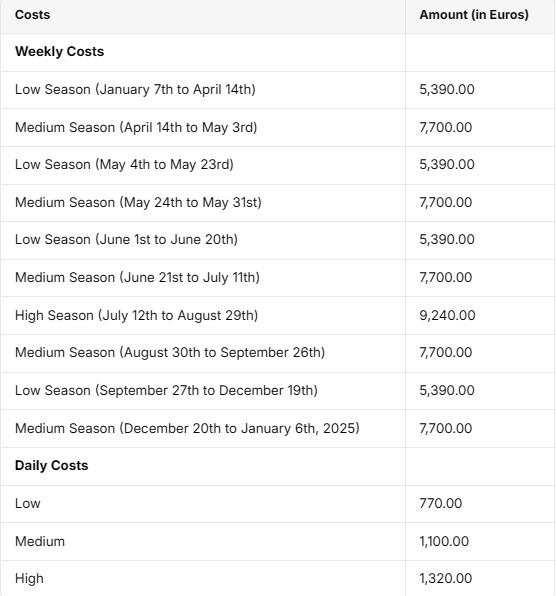This screenshot has height=596, width=557.
Task: Select the Medium daily cost row label
Action: pos(40,541)
